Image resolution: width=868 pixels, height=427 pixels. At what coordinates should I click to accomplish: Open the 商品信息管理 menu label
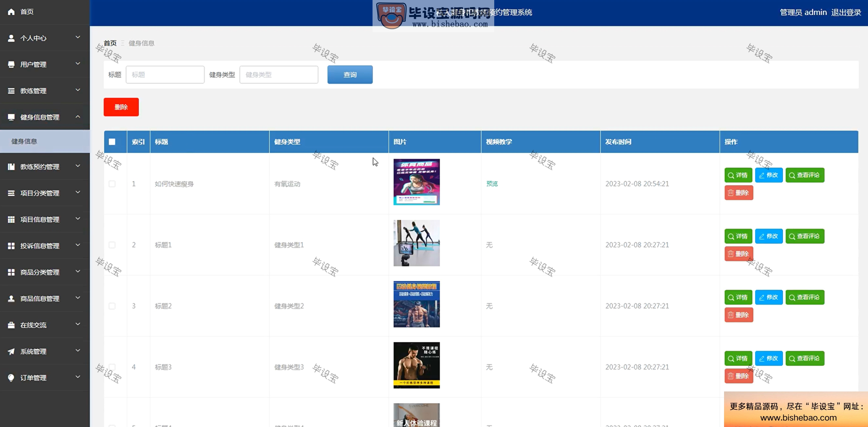pos(40,298)
